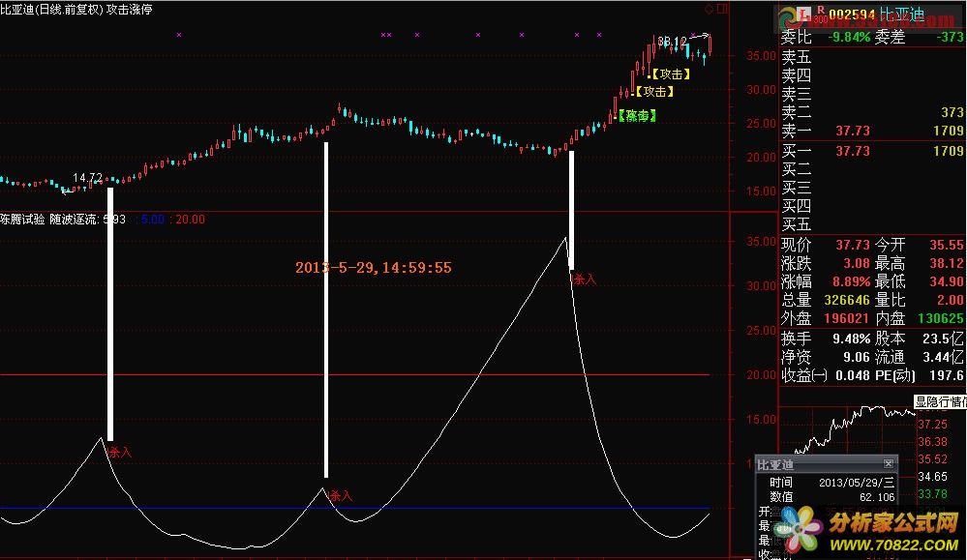Click the 买四 order row label

point(797,206)
